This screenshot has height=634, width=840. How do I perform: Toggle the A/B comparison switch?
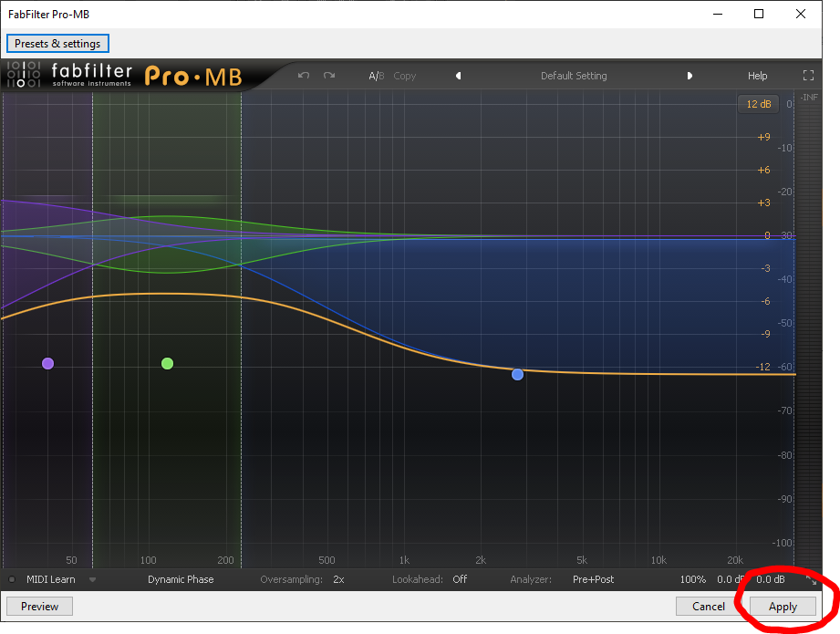(376, 76)
